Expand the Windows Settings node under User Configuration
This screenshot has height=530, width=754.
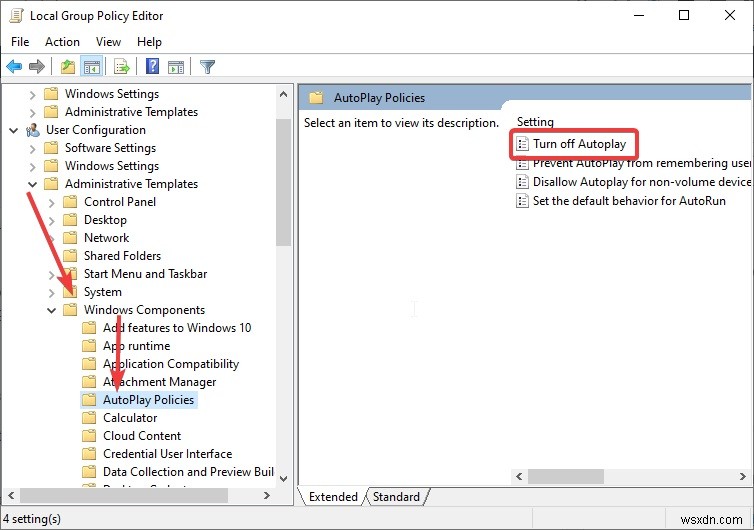point(32,166)
